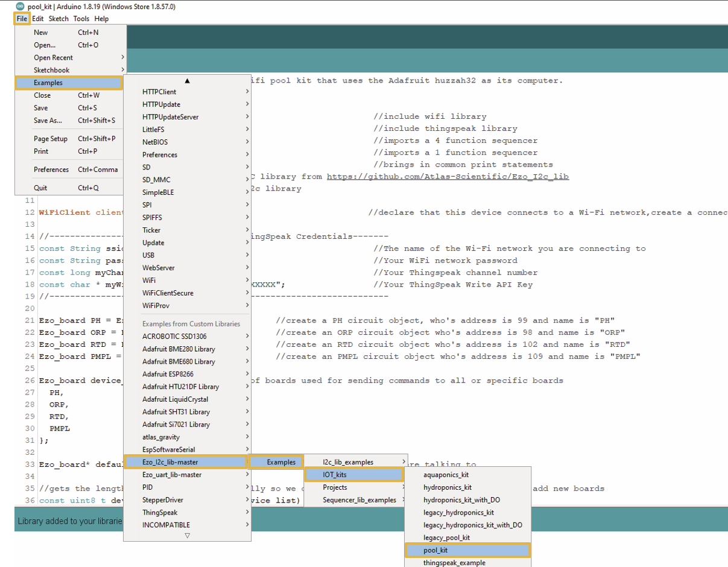Screen dimensions: 728x567
Task: Open the pool_kit example sketch
Action: [467, 550]
